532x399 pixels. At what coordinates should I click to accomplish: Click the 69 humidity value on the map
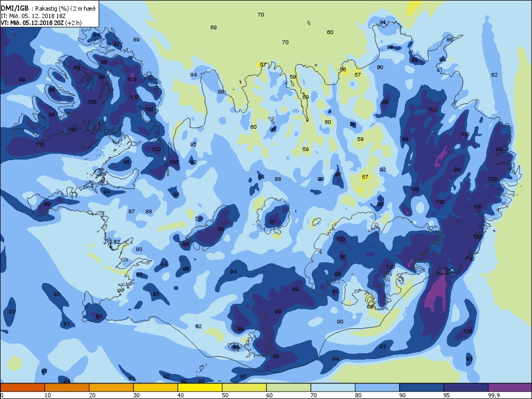pos(213,28)
